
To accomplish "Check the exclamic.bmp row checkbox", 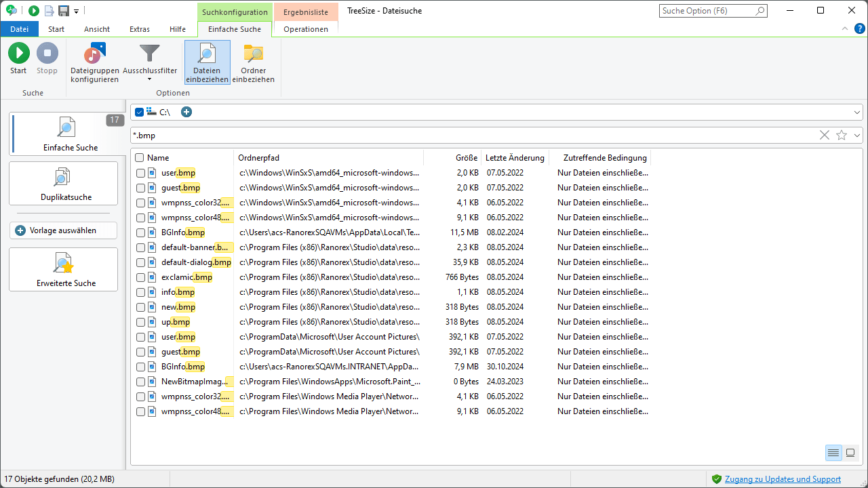I will click(140, 277).
